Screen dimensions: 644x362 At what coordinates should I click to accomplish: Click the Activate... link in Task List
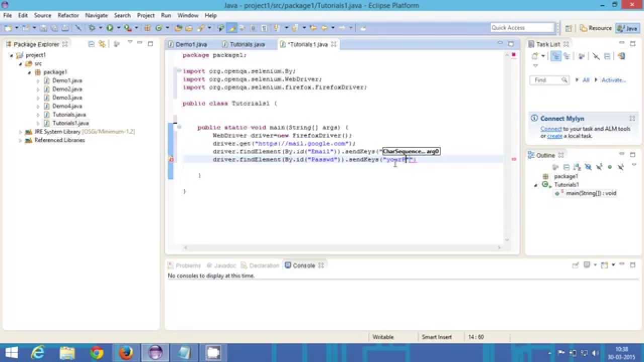(x=613, y=80)
